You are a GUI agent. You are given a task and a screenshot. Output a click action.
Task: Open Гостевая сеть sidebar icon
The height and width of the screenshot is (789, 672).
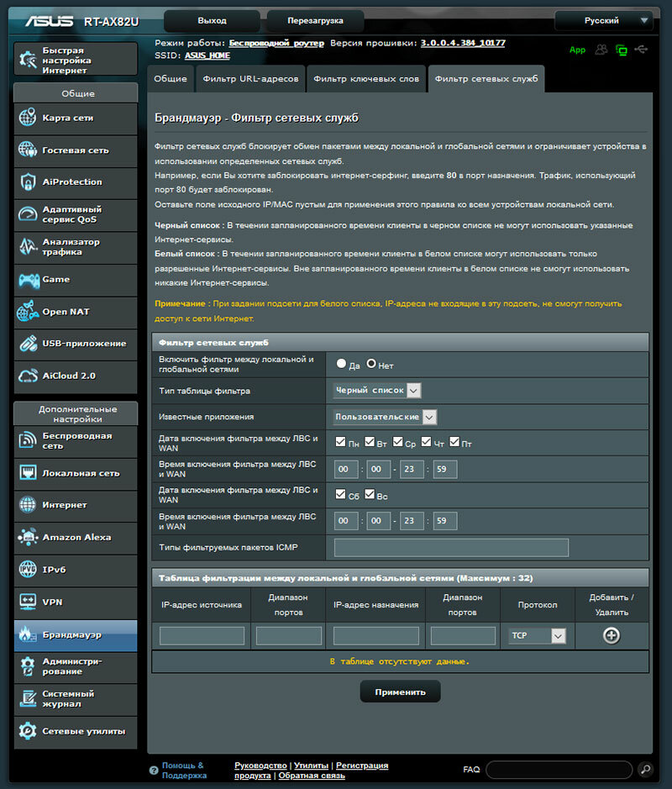click(28, 150)
